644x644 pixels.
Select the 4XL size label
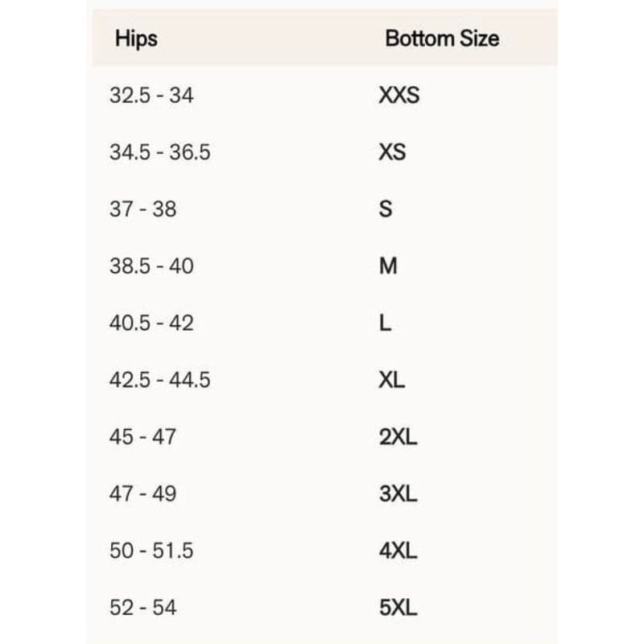coord(398,551)
